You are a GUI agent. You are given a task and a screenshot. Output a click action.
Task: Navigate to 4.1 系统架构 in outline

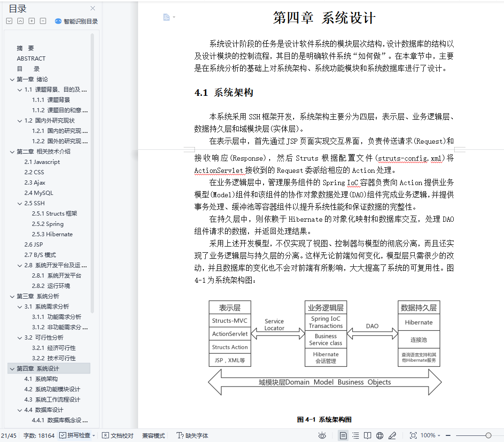(41, 379)
